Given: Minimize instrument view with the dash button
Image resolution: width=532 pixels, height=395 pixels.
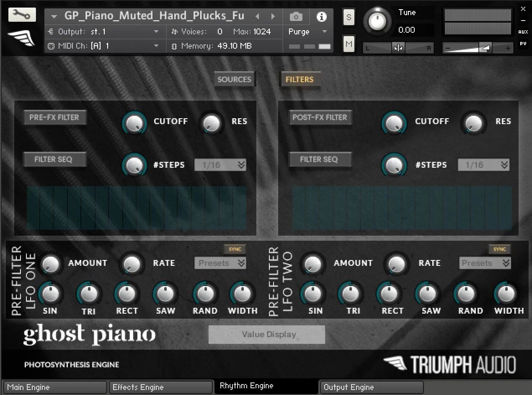Looking at the screenshot, I should 523,20.
